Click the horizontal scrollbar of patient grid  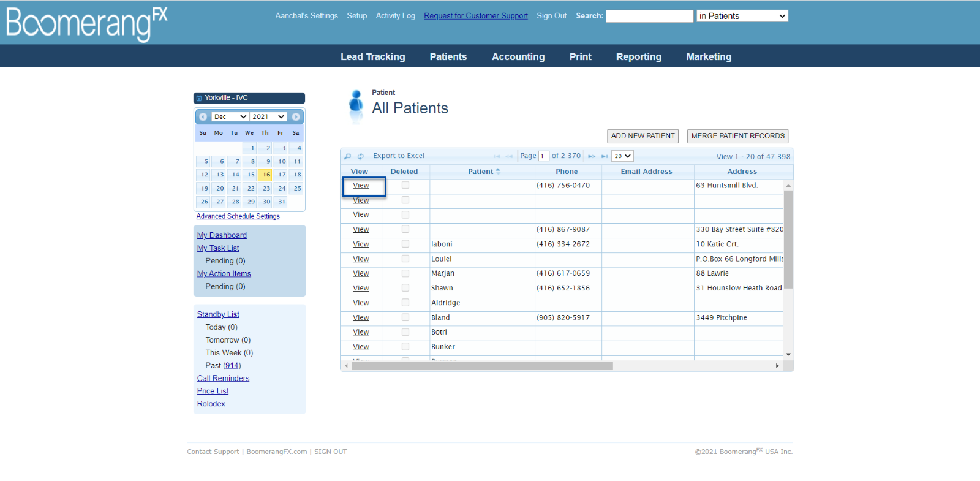click(482, 366)
